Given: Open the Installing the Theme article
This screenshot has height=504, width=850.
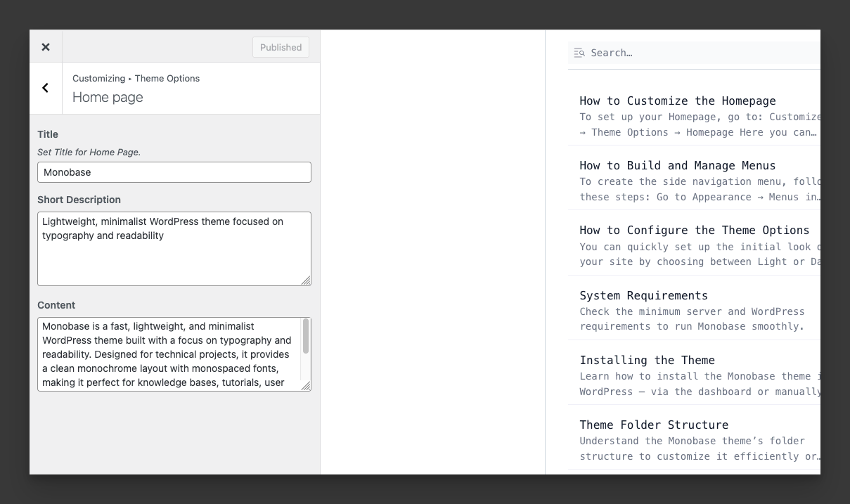Looking at the screenshot, I should pyautogui.click(x=647, y=361).
